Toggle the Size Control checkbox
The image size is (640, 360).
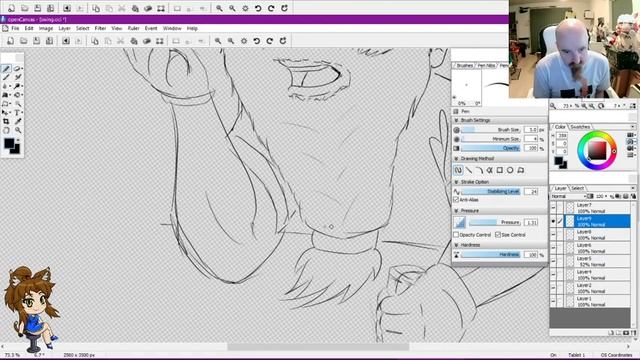[498, 235]
